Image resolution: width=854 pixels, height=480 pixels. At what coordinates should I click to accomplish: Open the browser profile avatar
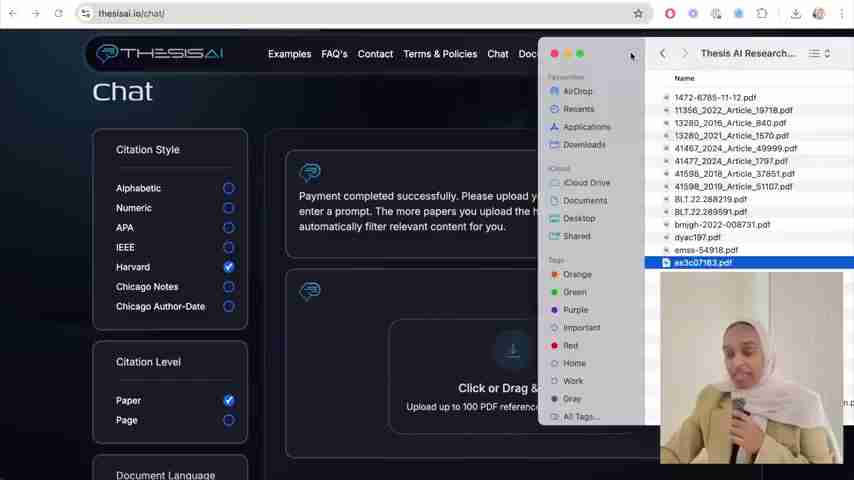coord(819,14)
